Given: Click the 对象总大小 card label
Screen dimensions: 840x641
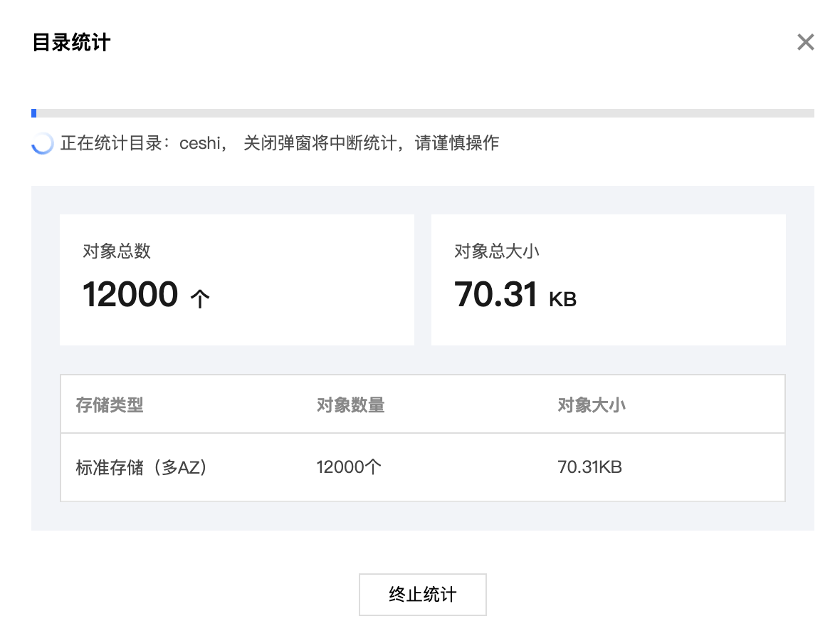Looking at the screenshot, I should point(497,251).
